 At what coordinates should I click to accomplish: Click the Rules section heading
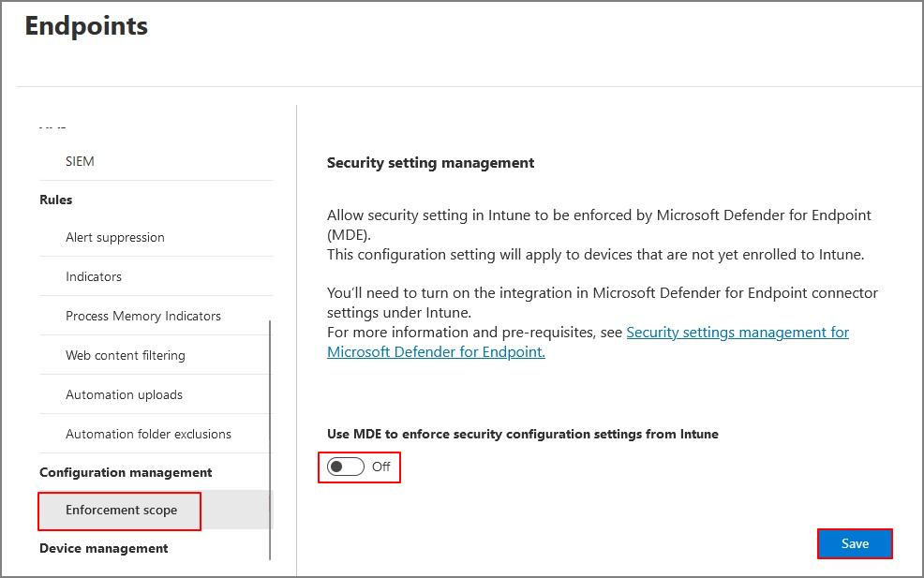click(x=56, y=200)
